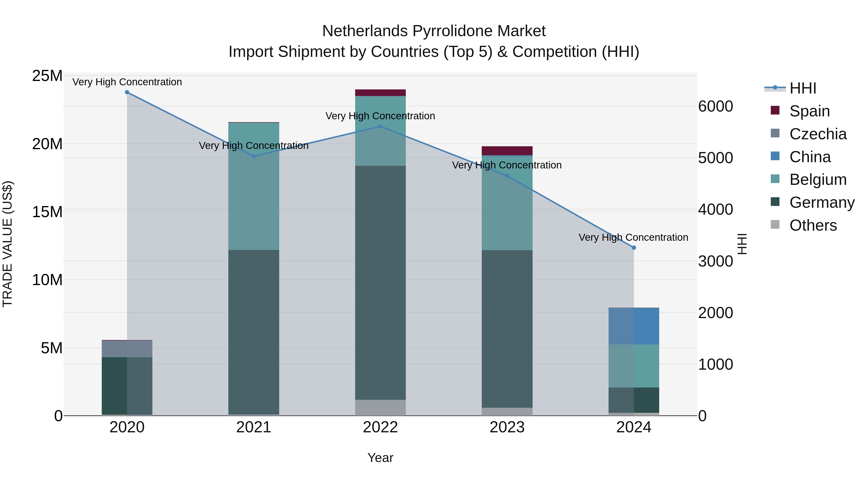Click the Others segment of 2022 bar

(x=380, y=408)
